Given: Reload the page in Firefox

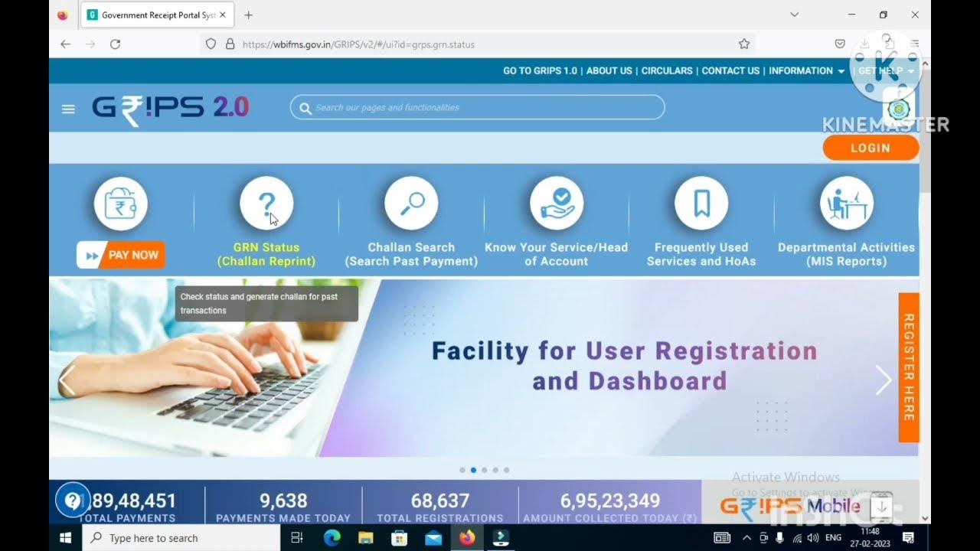Looking at the screenshot, I should coord(115,44).
